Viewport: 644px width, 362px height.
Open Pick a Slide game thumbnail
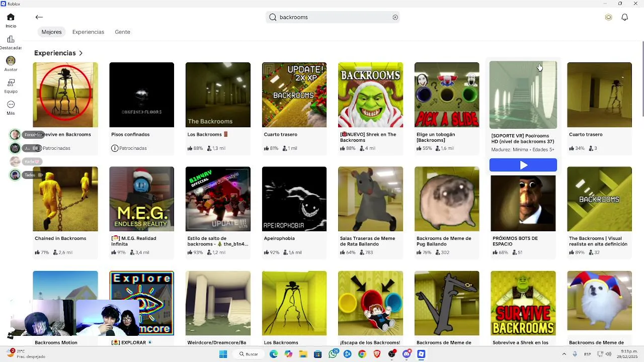[447, 95]
